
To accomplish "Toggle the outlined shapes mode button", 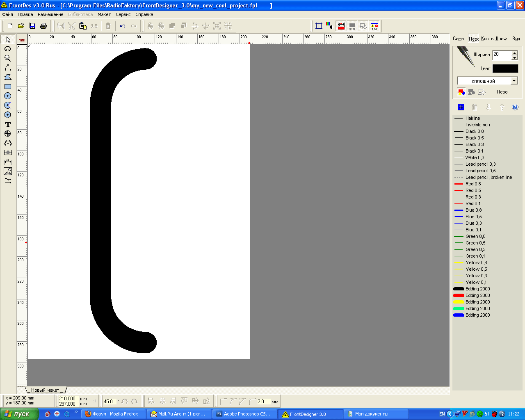I will point(482,92).
